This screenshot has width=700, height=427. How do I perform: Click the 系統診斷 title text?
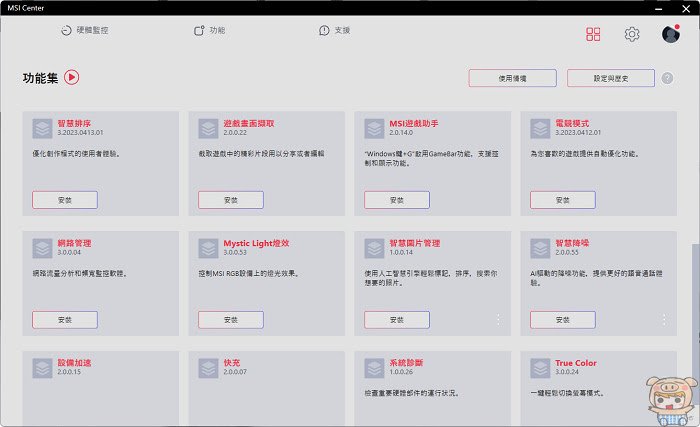(406, 363)
